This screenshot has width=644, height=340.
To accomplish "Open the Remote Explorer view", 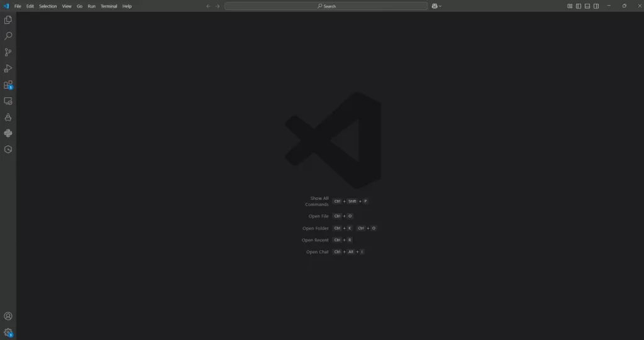I will coord(8,101).
